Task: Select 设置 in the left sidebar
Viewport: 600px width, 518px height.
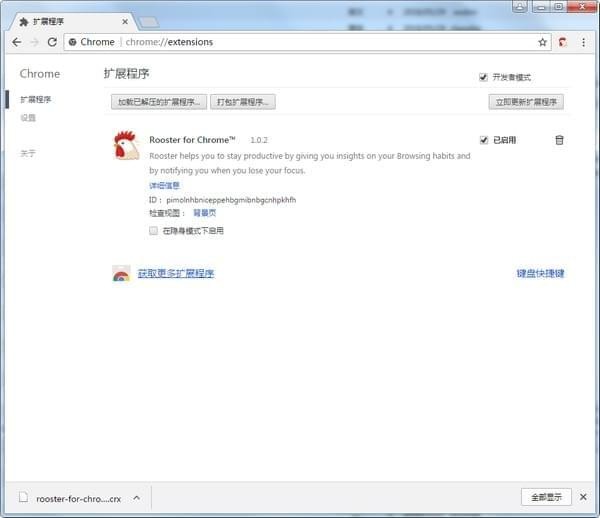Action: click(28, 118)
